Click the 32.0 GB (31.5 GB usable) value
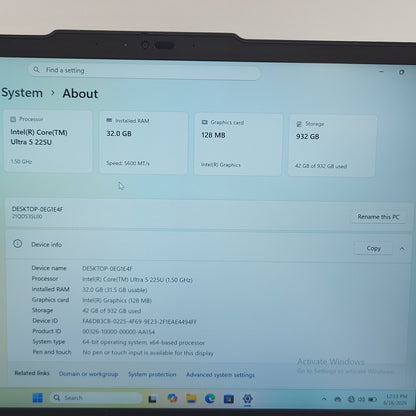 [115, 290]
